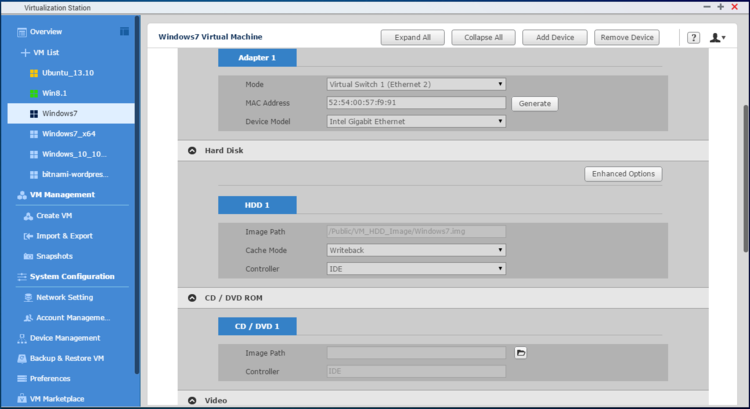Screen dimensions: 750x409
Task: Click the VM Marketplace icon
Action: pos(22,398)
